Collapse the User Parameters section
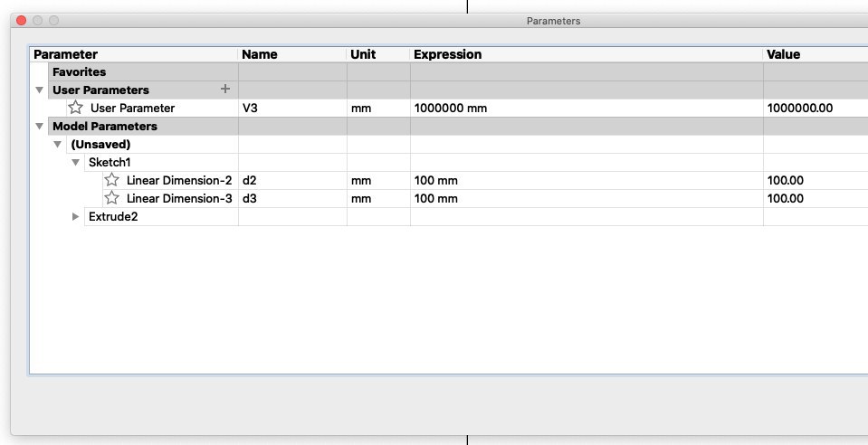Image resolution: width=868 pixels, height=445 pixels. (39, 90)
